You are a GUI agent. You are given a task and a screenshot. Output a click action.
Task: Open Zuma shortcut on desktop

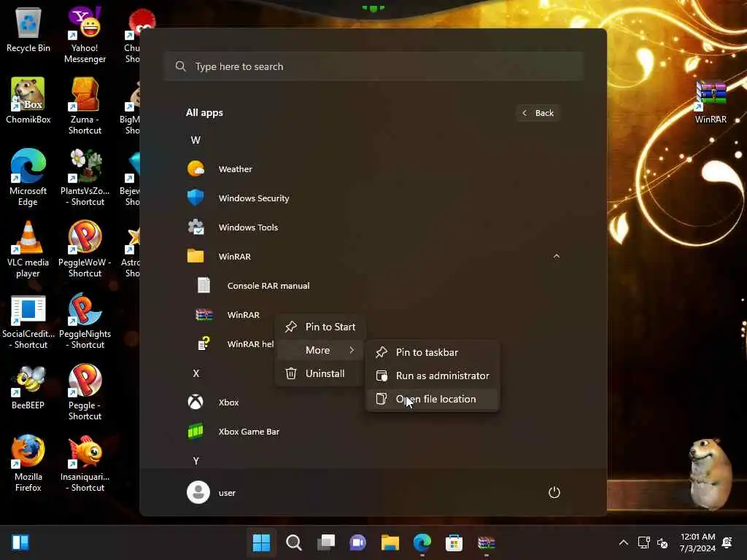click(x=85, y=106)
